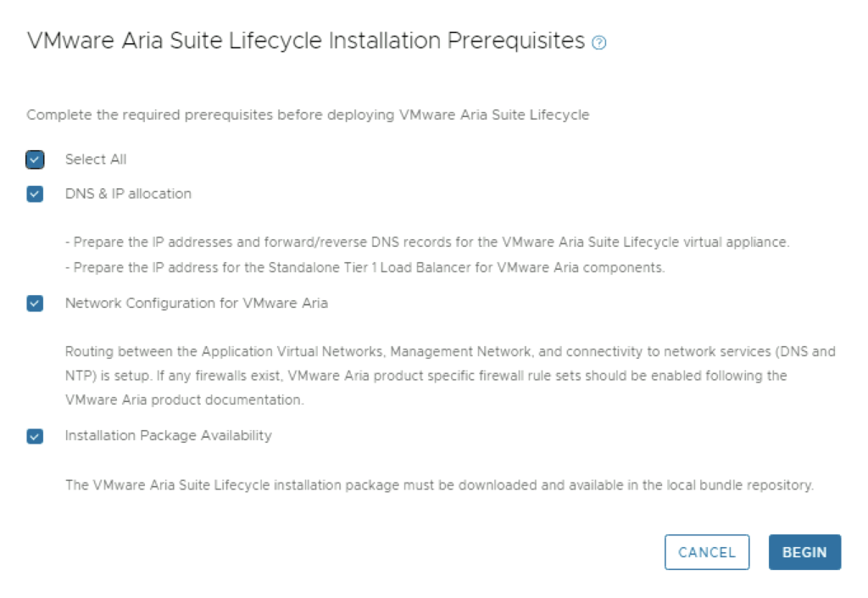Uncheck Network Configuration for VMware Aria checkbox
The image size is (868, 598).
[35, 304]
